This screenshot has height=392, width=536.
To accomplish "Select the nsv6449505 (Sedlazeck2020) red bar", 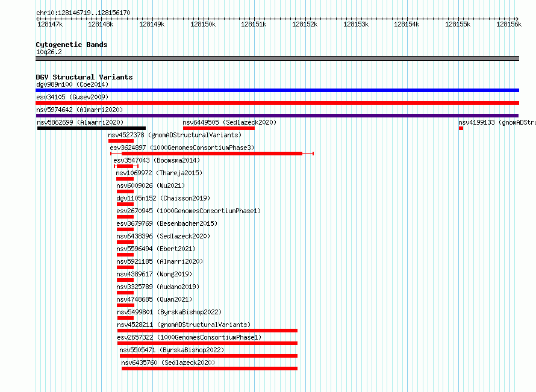I will pos(219,128).
